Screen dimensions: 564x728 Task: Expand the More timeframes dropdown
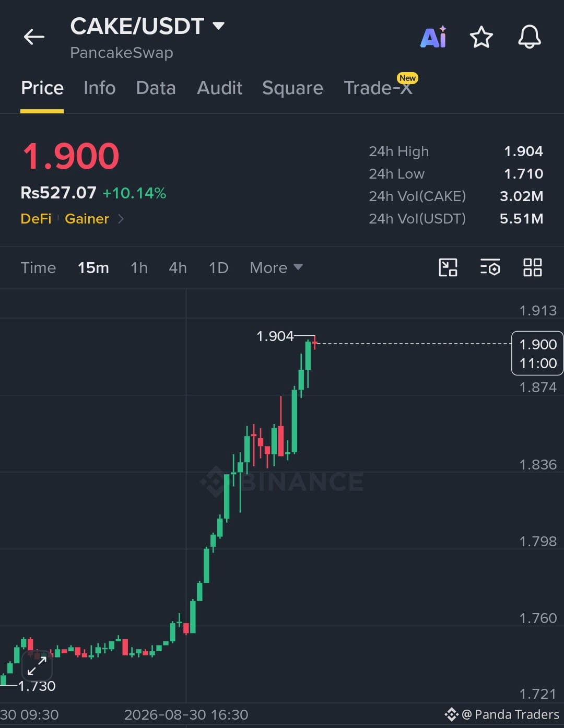click(x=276, y=268)
